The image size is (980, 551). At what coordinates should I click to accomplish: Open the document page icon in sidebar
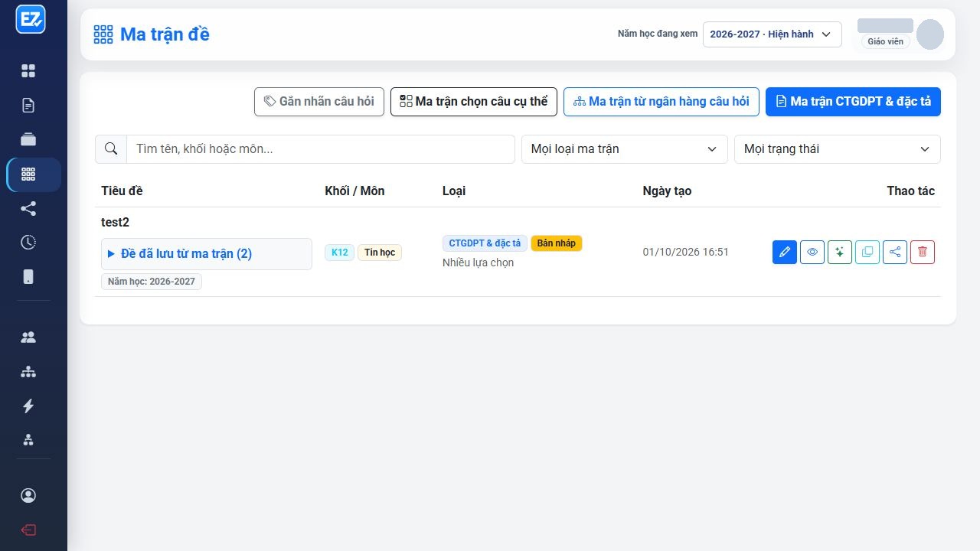(x=28, y=106)
